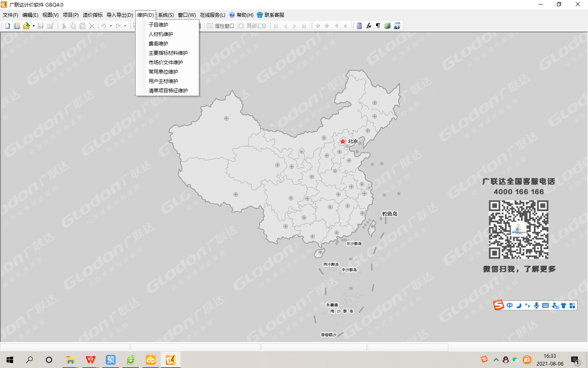This screenshot has width=588, height=368.
Task: Click the Open folder toolbar icon
Action: 26,26
